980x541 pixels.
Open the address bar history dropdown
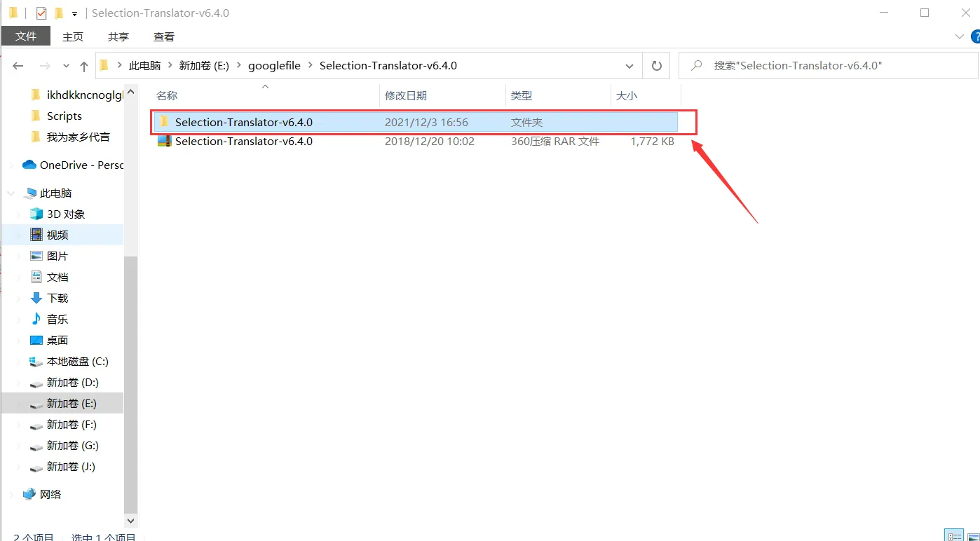629,66
